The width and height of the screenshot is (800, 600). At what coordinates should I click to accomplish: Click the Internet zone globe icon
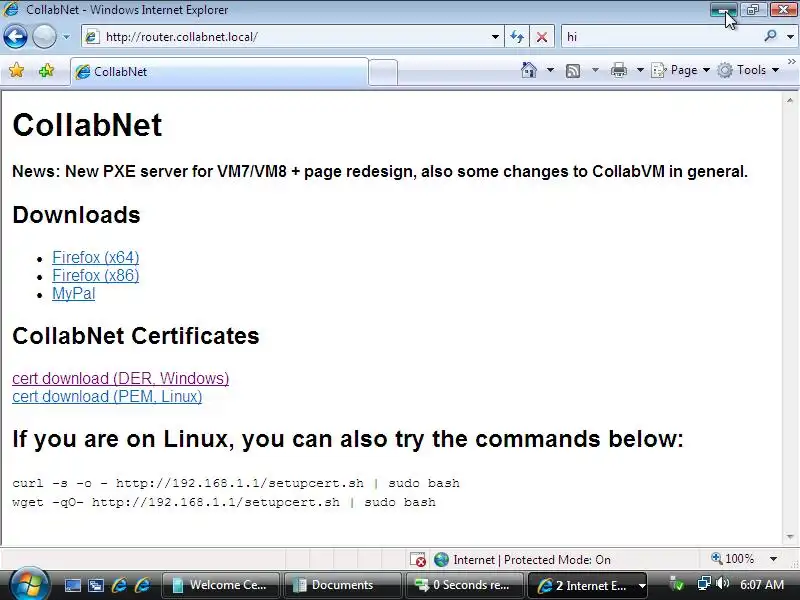tap(441, 560)
